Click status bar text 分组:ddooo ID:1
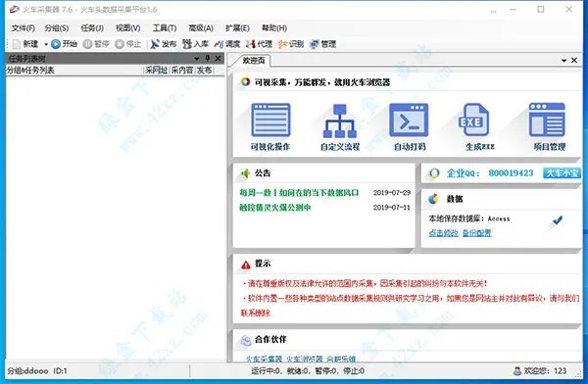 coord(37,371)
